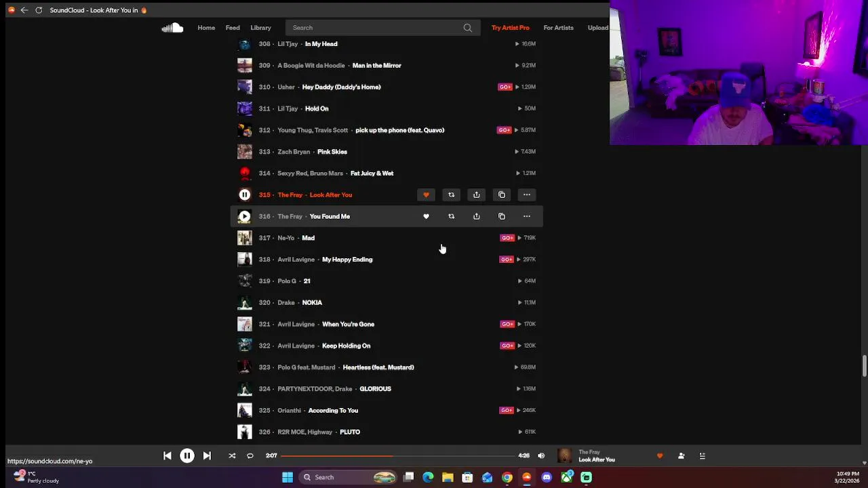The width and height of the screenshot is (868, 488).
Task: Open Chrome from taskbar
Action: (507, 478)
